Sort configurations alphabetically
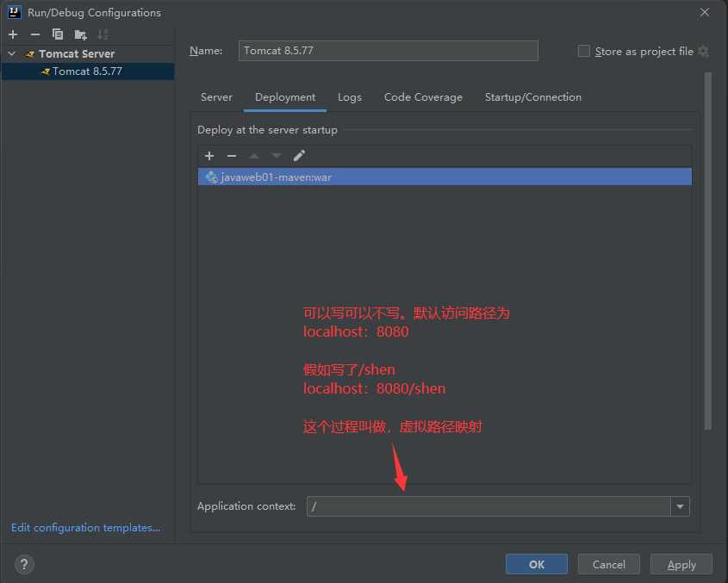The width and height of the screenshot is (728, 583). [103, 34]
